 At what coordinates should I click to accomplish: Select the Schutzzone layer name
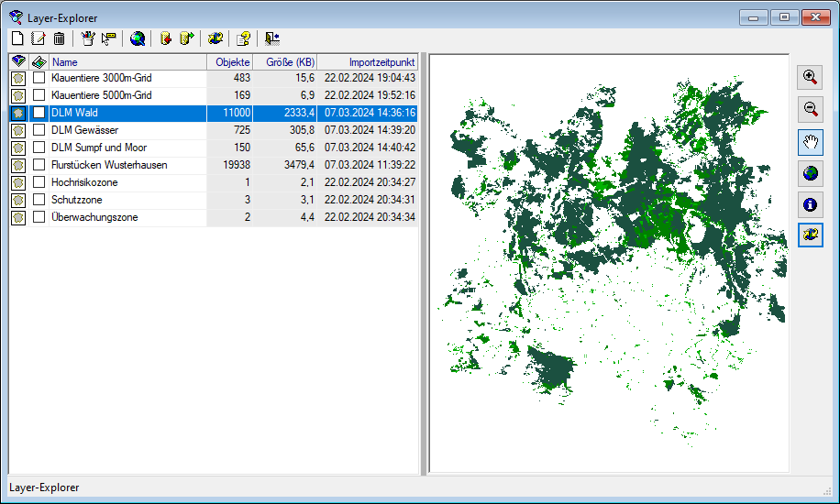77,200
